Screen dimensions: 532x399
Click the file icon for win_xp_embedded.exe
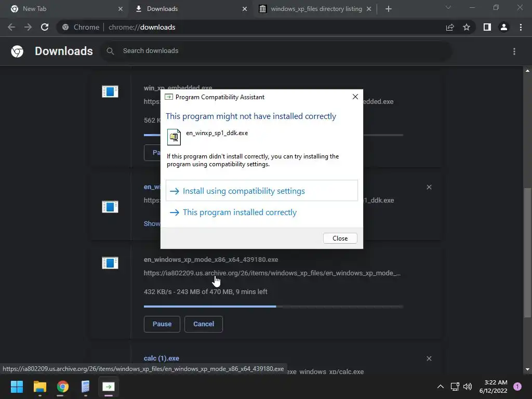coord(110,91)
